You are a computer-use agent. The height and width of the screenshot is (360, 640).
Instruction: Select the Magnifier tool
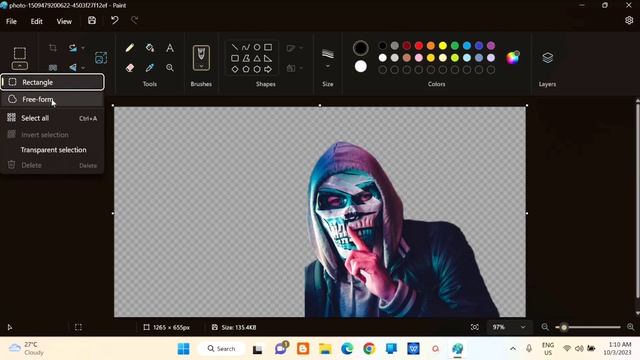(170, 68)
